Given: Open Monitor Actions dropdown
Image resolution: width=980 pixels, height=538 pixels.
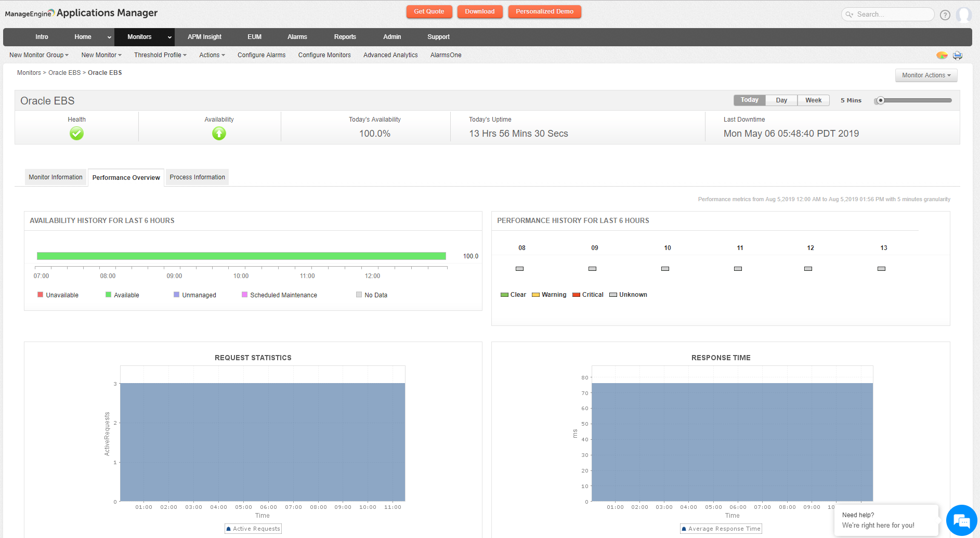Looking at the screenshot, I should pos(926,75).
